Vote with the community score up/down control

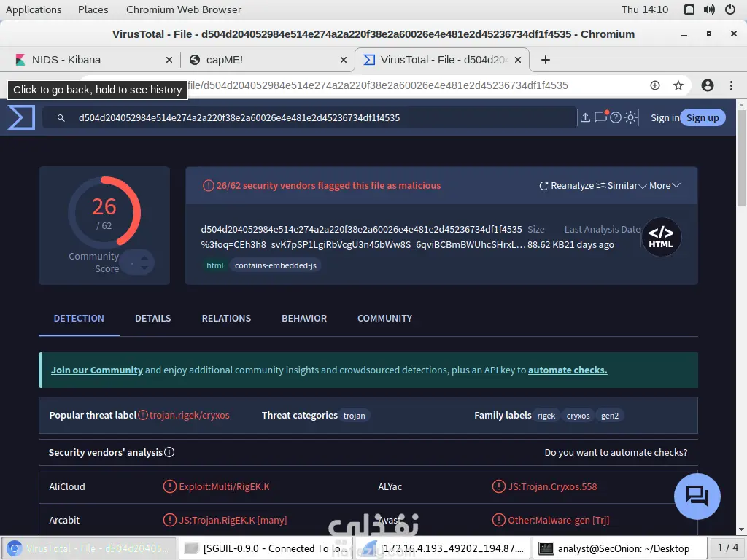pyautogui.click(x=136, y=262)
